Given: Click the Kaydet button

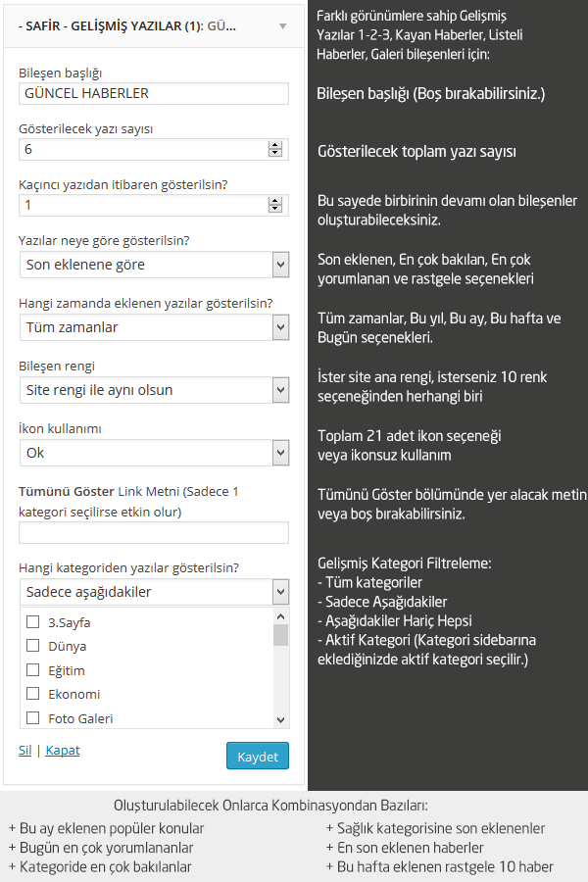Looking at the screenshot, I should (258, 756).
